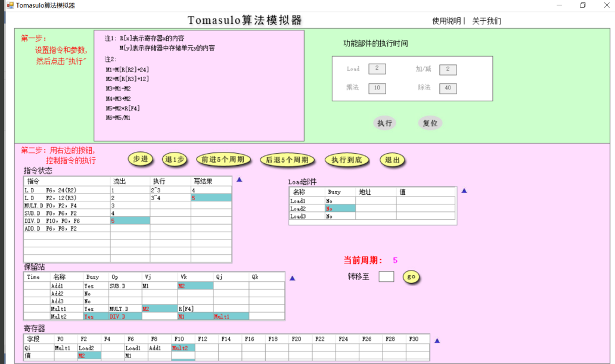Click inside the 转移至 cycle input box

click(x=386, y=276)
